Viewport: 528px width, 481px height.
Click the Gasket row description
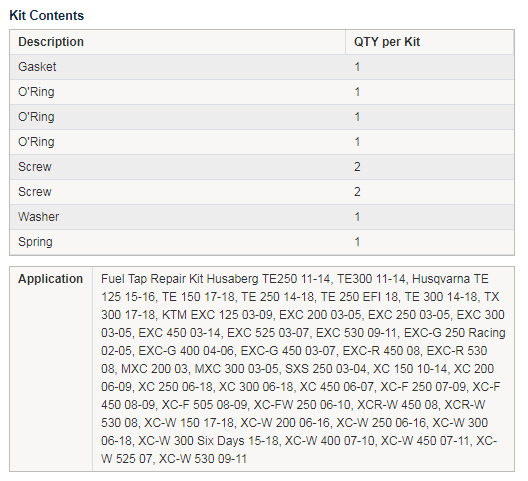click(x=37, y=67)
